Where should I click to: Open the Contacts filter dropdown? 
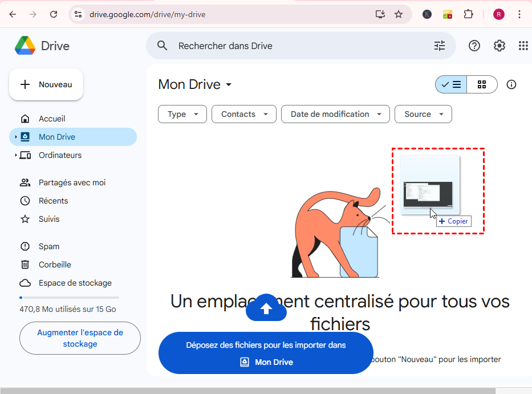click(x=244, y=114)
